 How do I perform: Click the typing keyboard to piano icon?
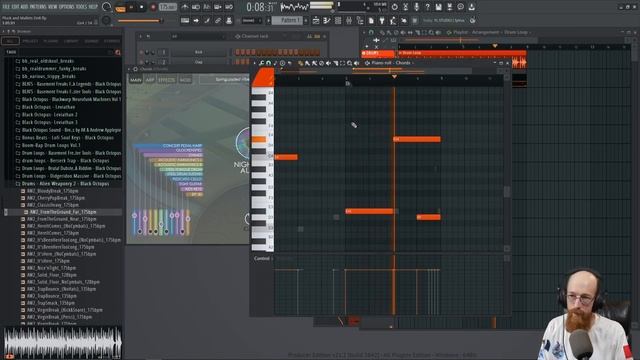[x=185, y=20]
